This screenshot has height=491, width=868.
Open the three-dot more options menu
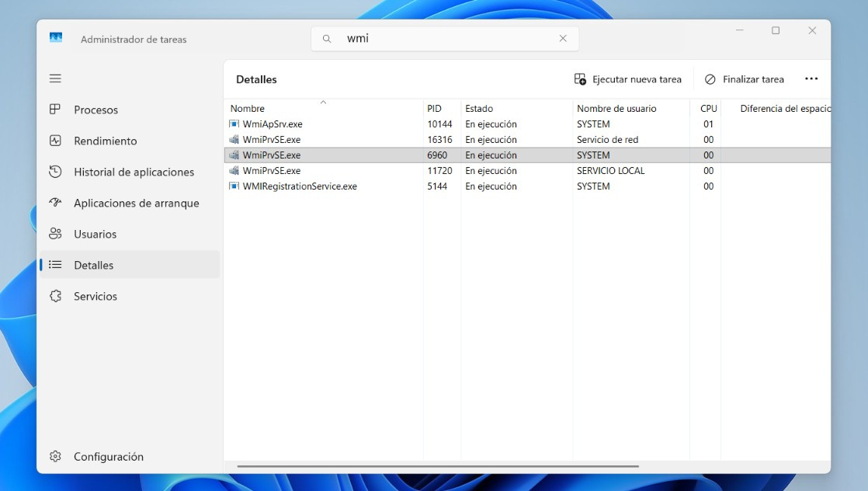(x=811, y=78)
